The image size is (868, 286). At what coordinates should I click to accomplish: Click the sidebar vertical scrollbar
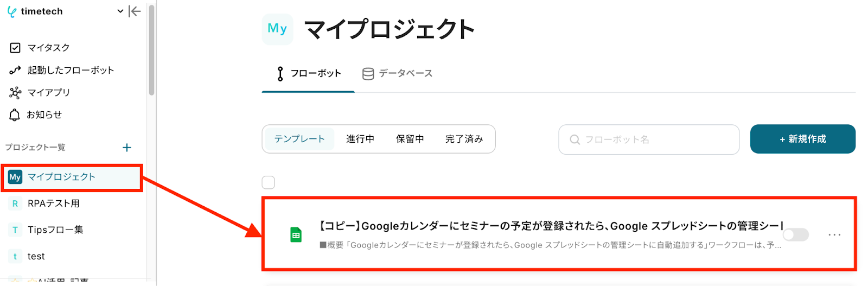(x=151, y=49)
